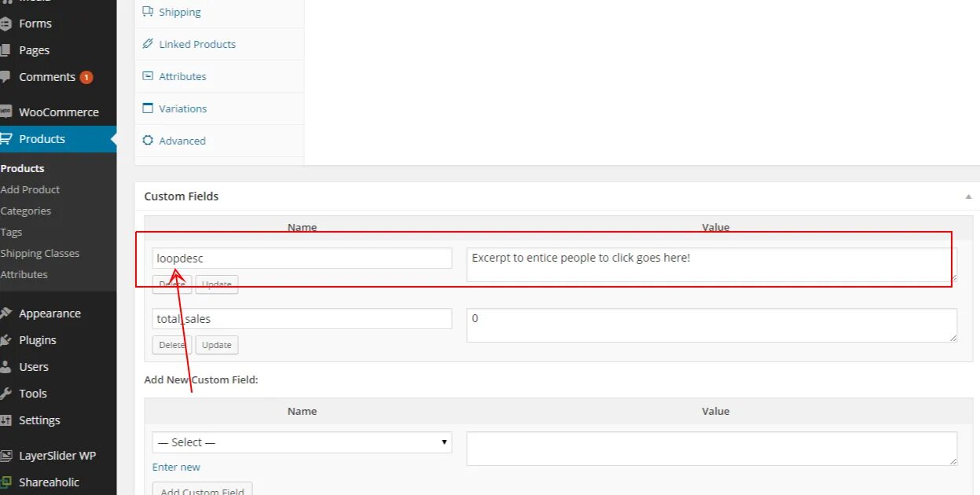Click the Custom Fields panel title
This screenshot has height=495, width=980.
tap(182, 196)
